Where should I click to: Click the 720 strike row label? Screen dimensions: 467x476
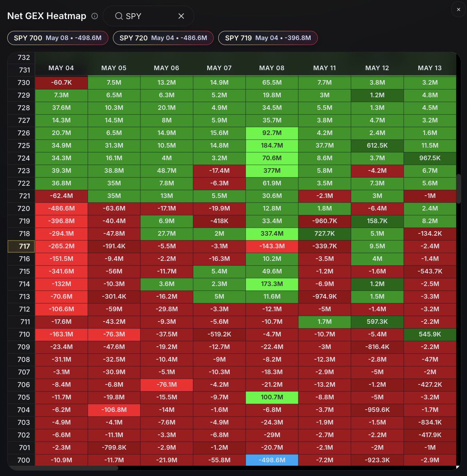21,208
